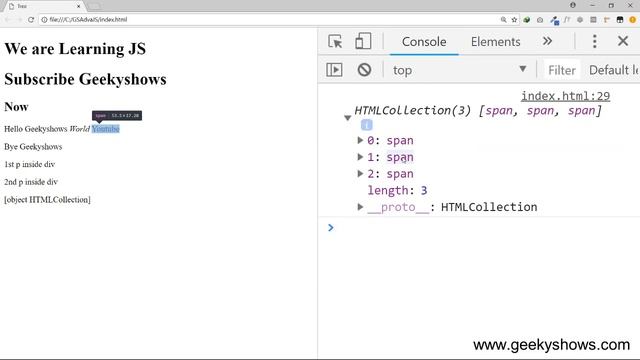Click the gray square extension icon

click(x=593, y=20)
